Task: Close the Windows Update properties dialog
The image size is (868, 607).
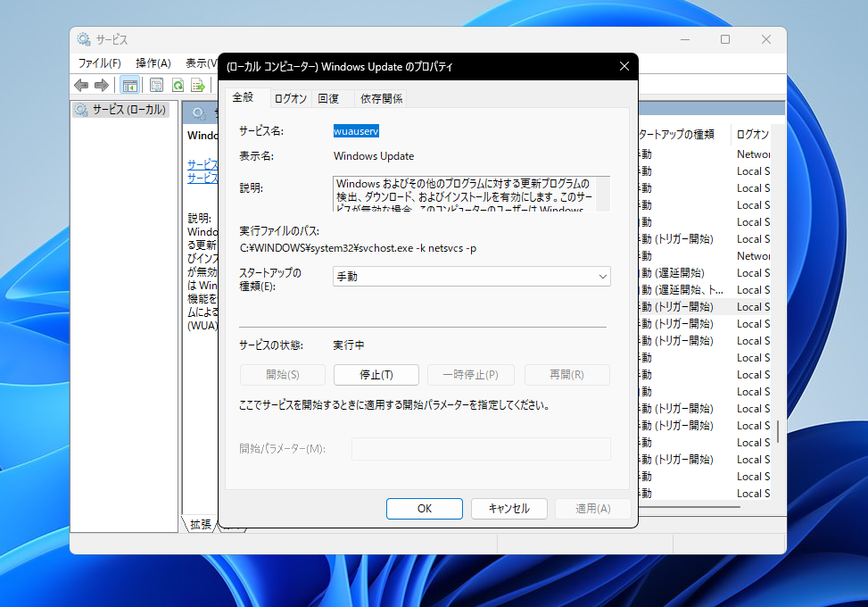Action: click(x=624, y=66)
